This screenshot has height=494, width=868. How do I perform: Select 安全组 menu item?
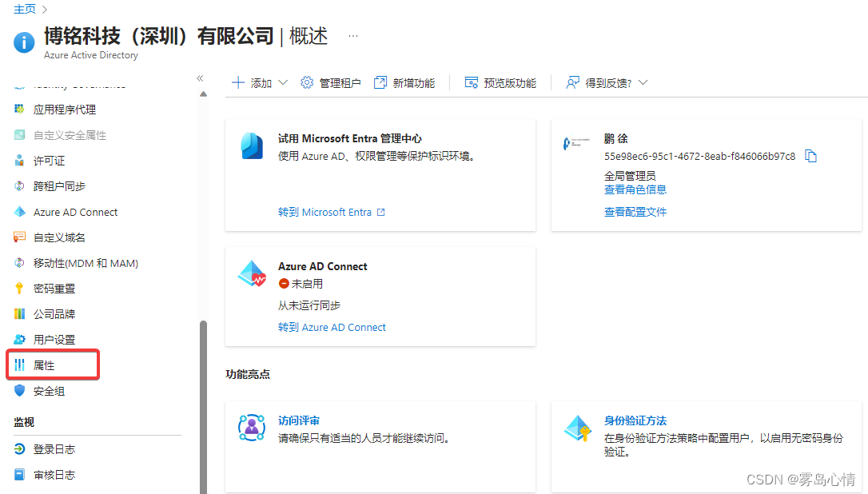click(x=50, y=390)
